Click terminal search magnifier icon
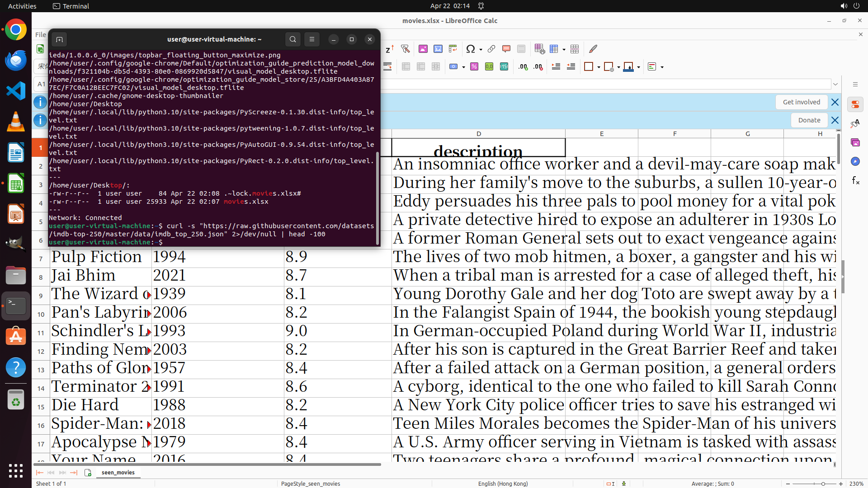 point(292,39)
